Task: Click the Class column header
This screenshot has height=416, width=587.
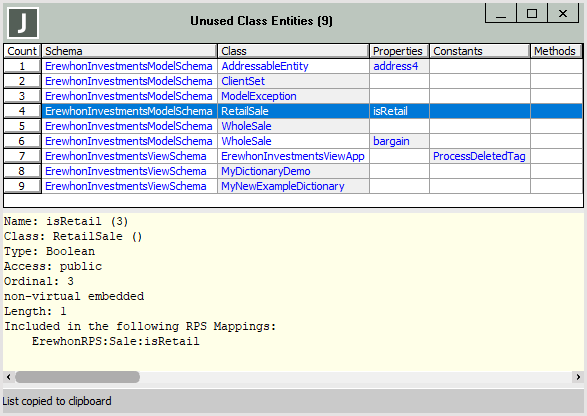Action: [293, 51]
